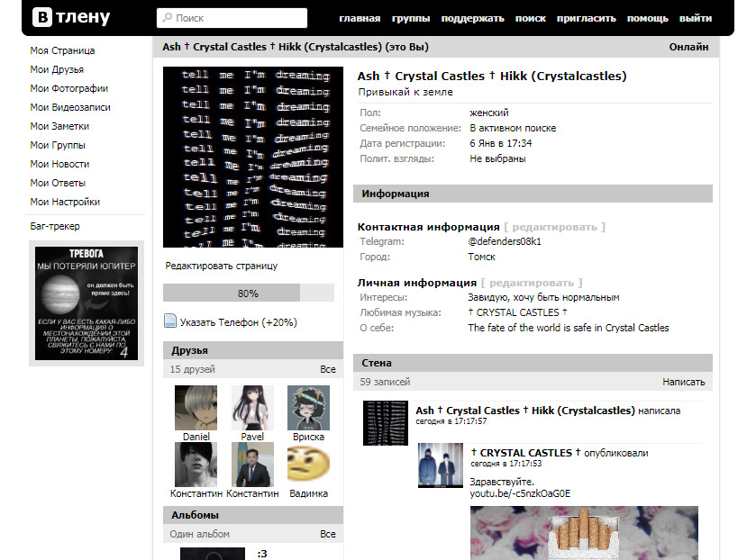
Task: Click Написать on the wall
Action: tap(684, 382)
